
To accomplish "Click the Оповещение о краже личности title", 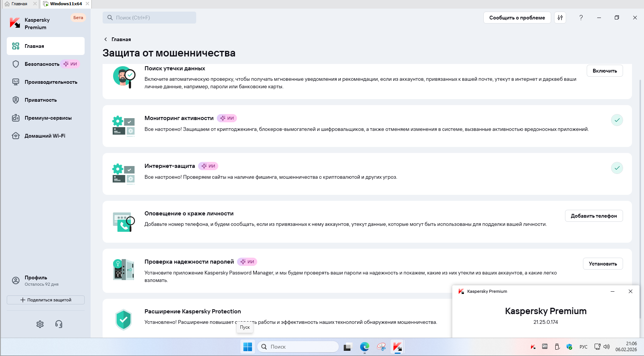I will pyautogui.click(x=189, y=214).
